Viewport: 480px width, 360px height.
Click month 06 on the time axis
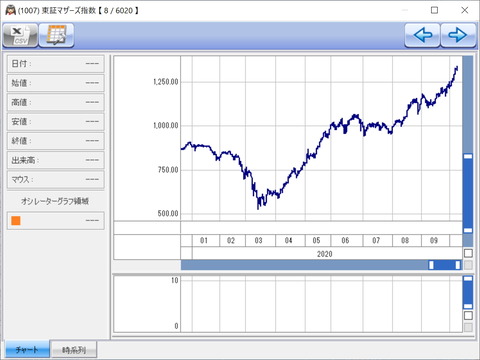(345, 240)
